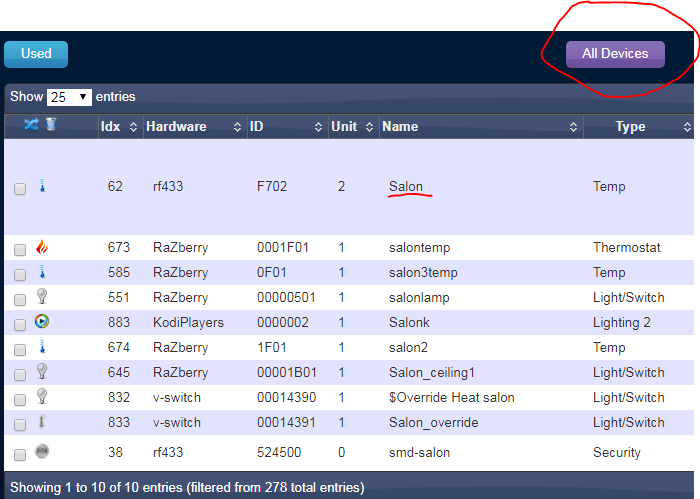Click Kodi player icon for Salonk

(x=42, y=322)
